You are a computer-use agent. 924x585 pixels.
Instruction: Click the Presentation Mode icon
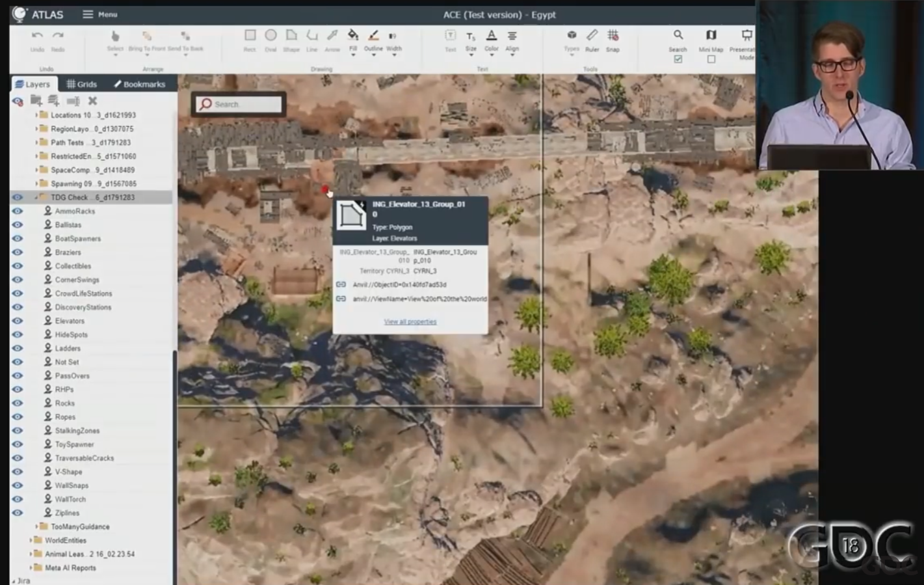tap(746, 35)
